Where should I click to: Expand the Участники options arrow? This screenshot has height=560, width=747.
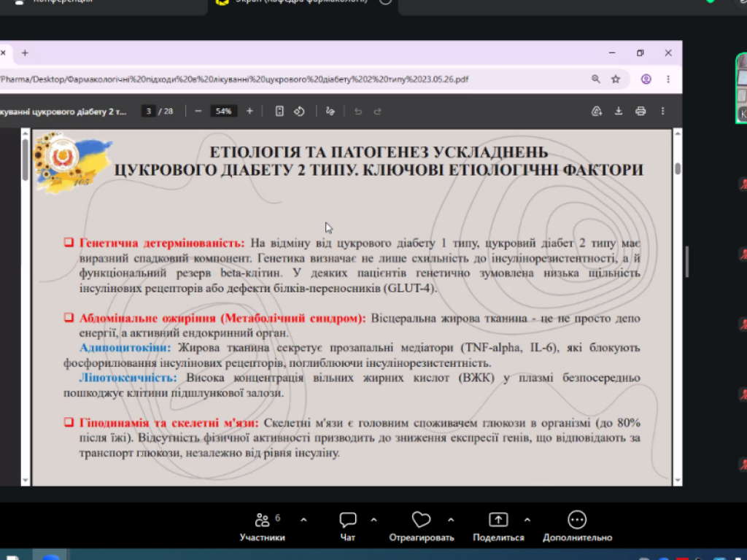point(303,519)
